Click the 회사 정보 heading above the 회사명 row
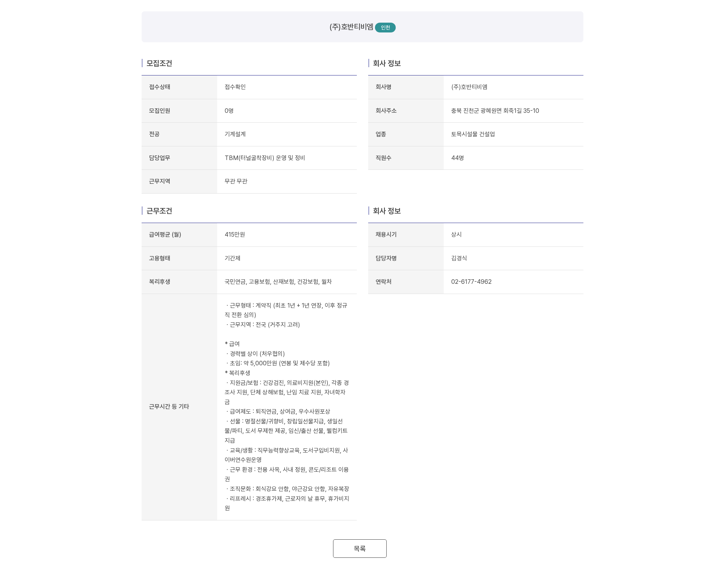 click(387, 63)
